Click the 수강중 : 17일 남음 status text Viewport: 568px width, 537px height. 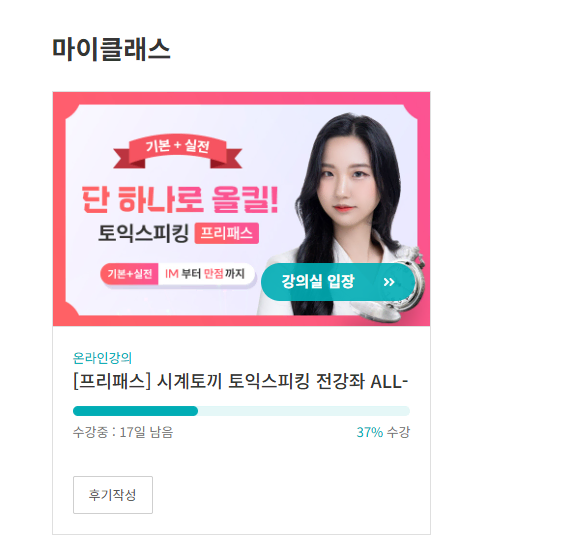point(123,432)
